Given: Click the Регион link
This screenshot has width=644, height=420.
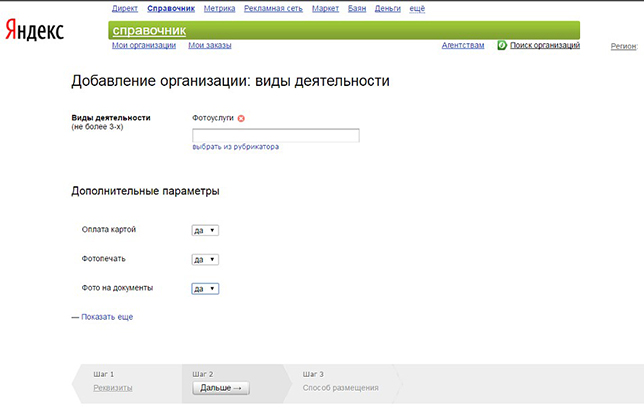Looking at the screenshot, I should 623,46.
